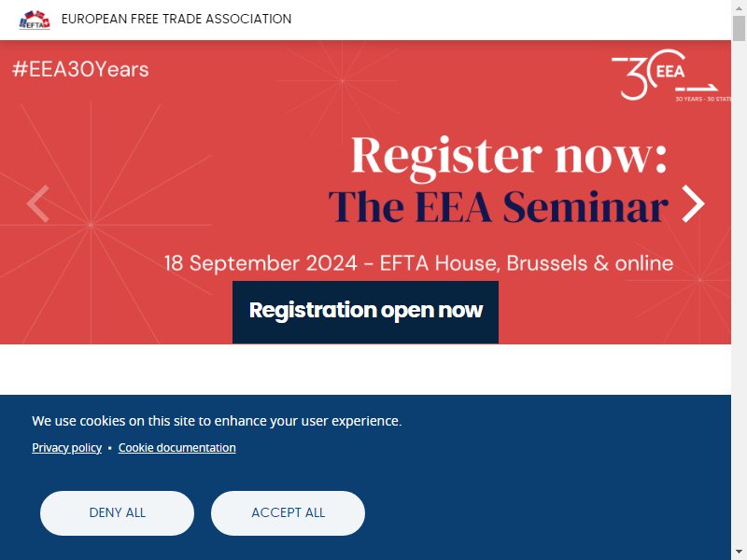Go to previous banner slide arrow
The width and height of the screenshot is (747, 560).
[38, 203]
